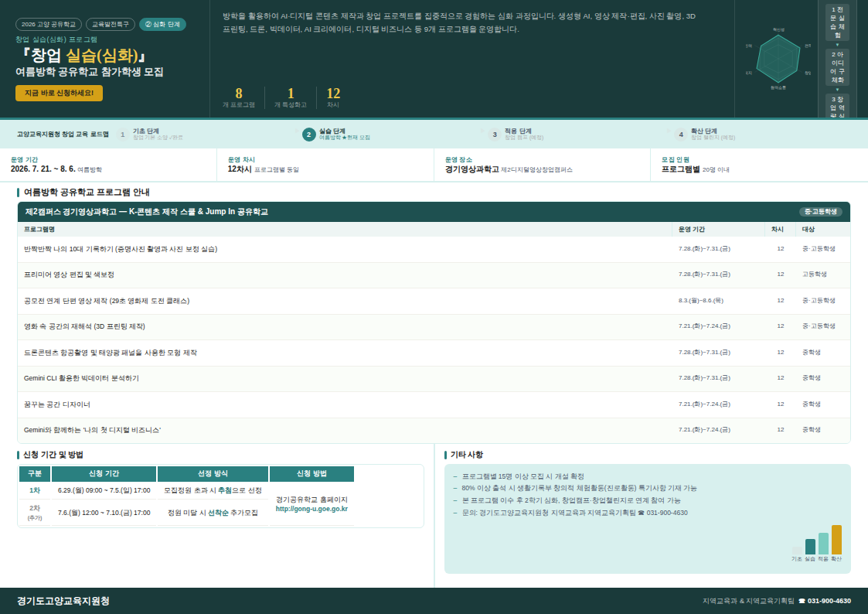
Task: Click the '8 개 프로그램' statistic
Action: [239, 97]
